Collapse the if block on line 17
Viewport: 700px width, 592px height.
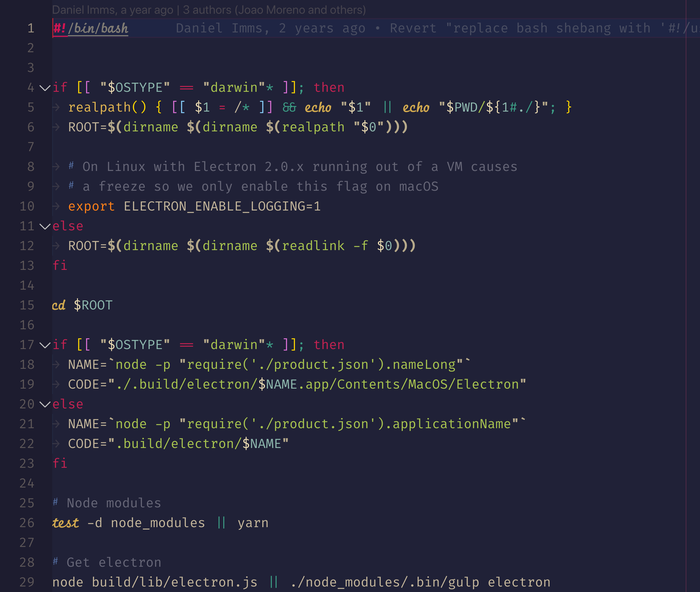tap(45, 345)
